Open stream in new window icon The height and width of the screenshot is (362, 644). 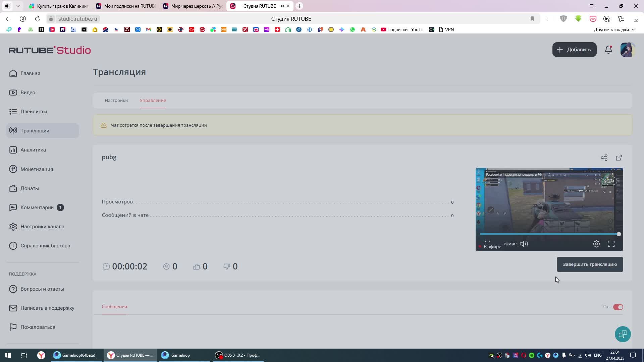pyautogui.click(x=619, y=158)
